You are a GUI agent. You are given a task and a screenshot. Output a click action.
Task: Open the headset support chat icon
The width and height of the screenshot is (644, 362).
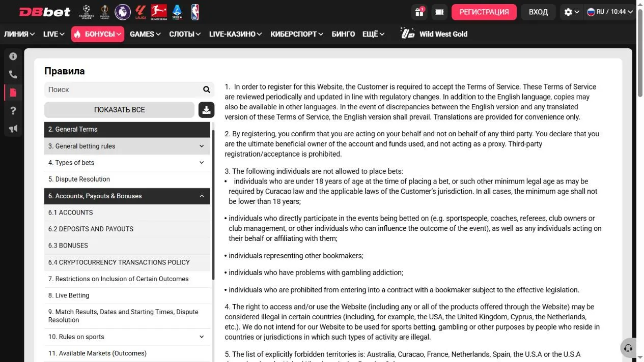click(628, 348)
